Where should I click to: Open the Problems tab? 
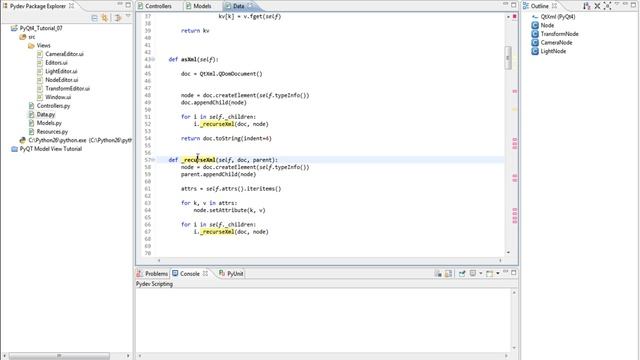point(152,273)
